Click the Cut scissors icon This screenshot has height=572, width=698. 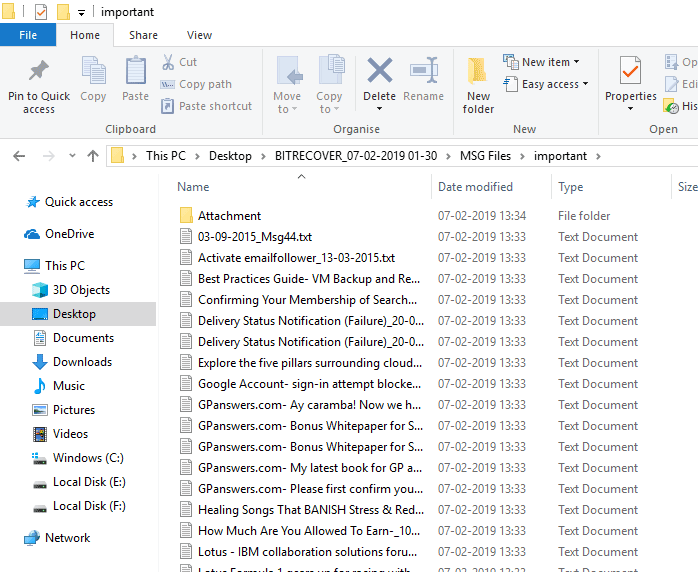168,62
